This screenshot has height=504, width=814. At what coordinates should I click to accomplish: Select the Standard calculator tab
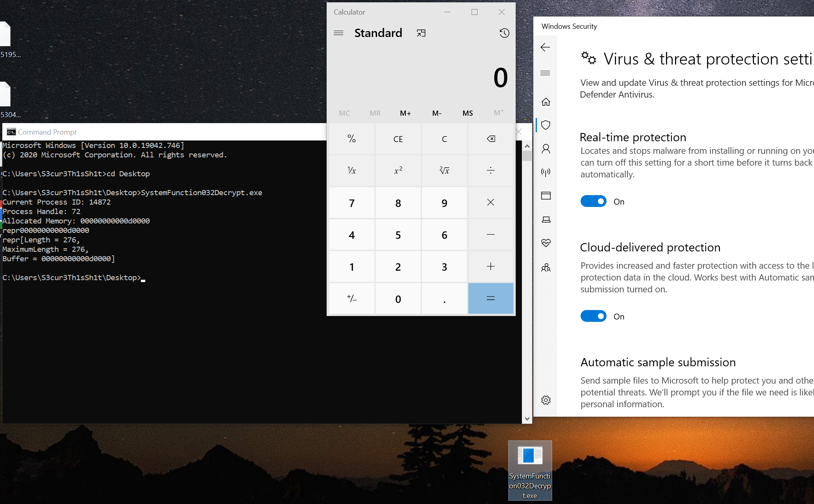pyautogui.click(x=379, y=33)
